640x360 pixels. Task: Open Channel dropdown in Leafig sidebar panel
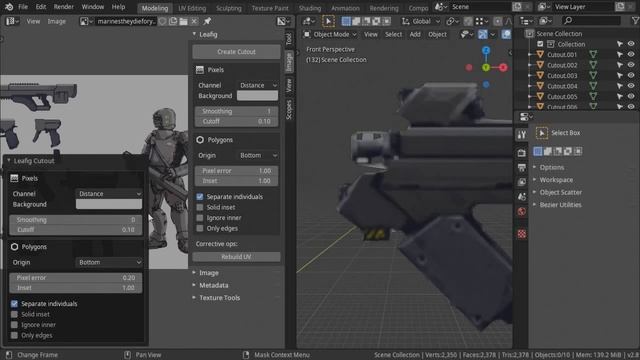[258, 85]
